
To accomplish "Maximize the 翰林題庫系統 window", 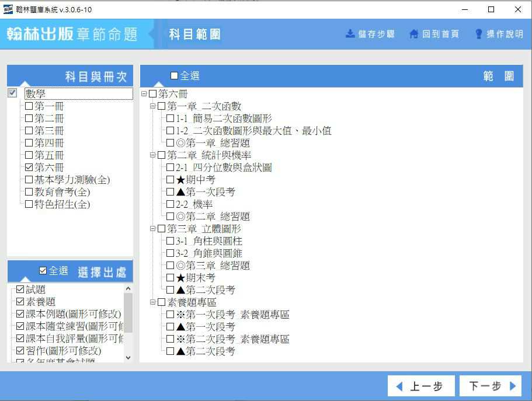I will 491,9.
